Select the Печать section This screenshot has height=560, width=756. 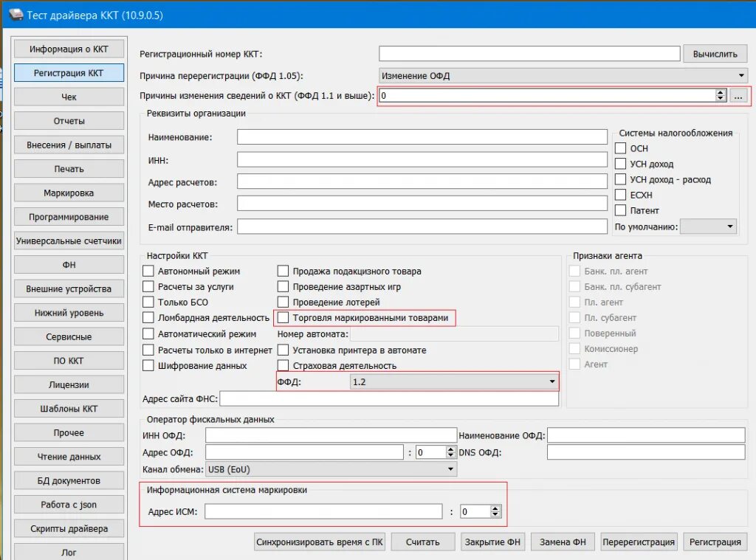(69, 169)
